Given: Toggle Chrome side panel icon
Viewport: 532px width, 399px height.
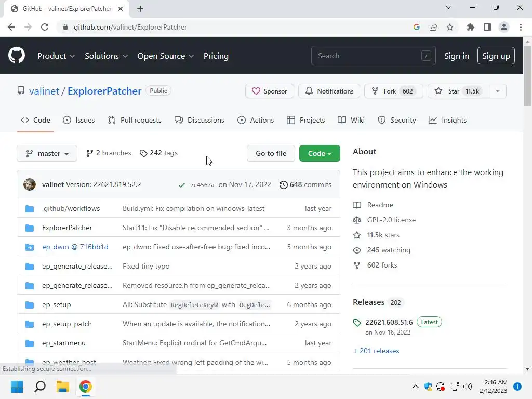Looking at the screenshot, I should point(487,27).
